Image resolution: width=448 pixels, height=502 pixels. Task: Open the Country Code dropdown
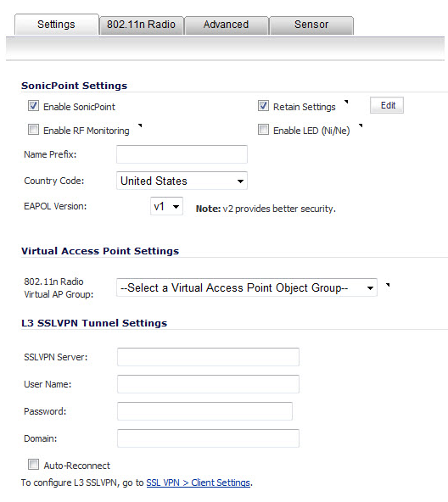click(182, 181)
